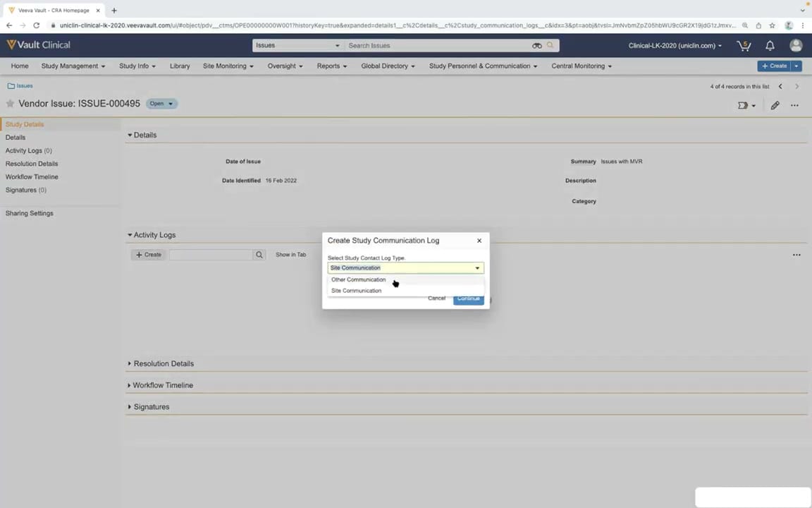Open a new browser tab
The height and width of the screenshot is (508, 812).
pyautogui.click(x=114, y=11)
